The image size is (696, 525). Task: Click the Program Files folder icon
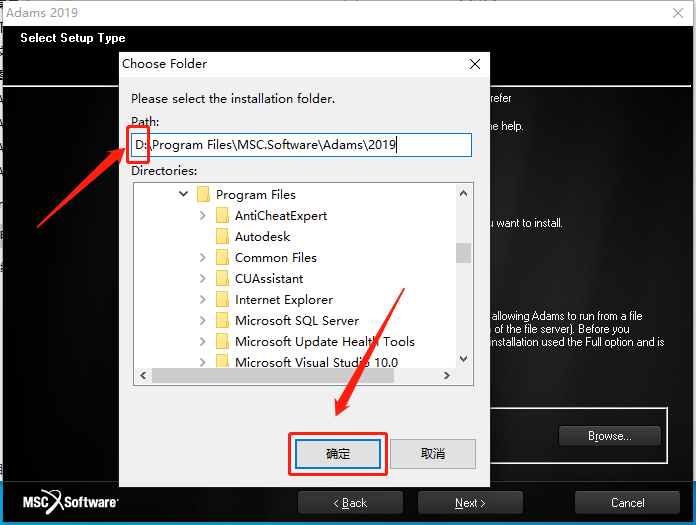click(203, 194)
